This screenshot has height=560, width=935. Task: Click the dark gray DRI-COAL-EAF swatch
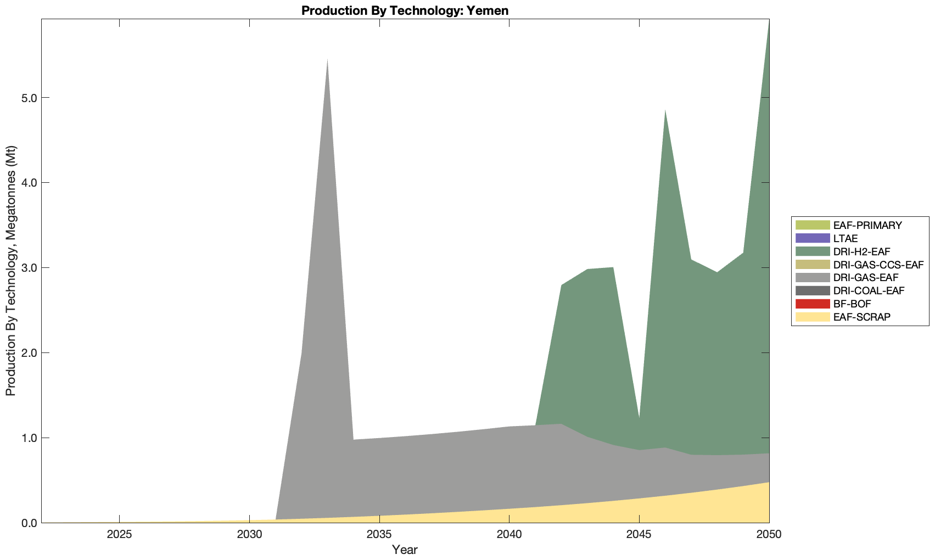pyautogui.click(x=812, y=290)
